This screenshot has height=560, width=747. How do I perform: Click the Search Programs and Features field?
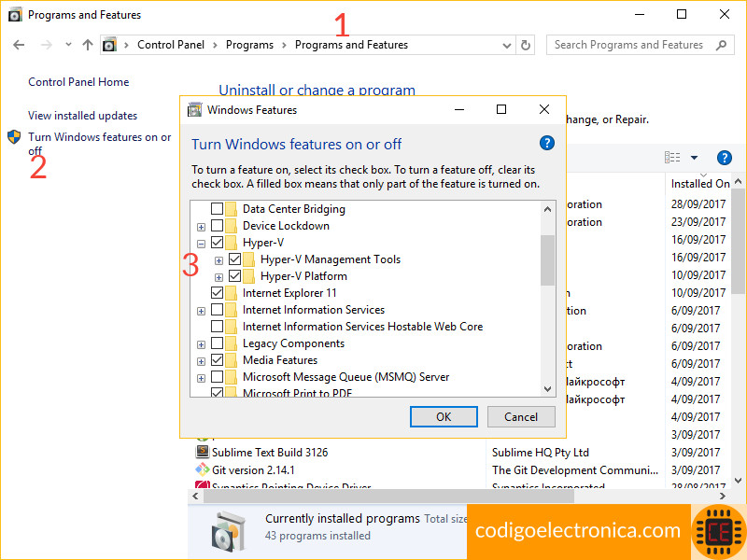tap(641, 45)
